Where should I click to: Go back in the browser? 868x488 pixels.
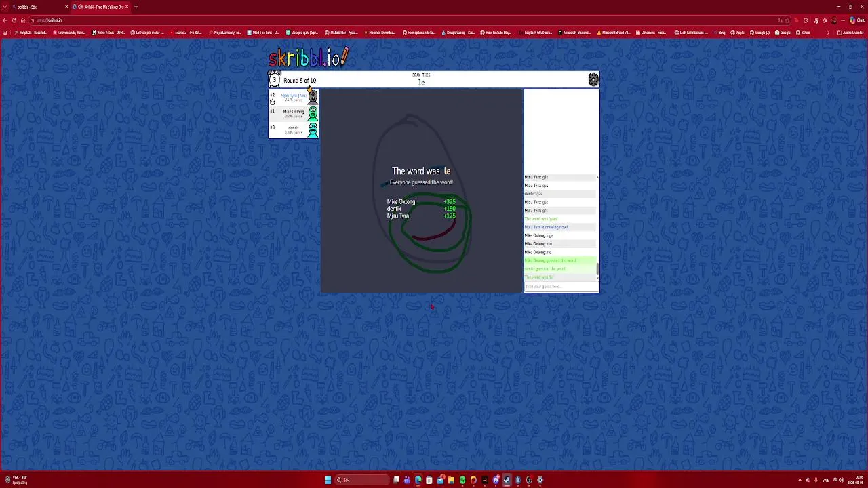click(5, 20)
